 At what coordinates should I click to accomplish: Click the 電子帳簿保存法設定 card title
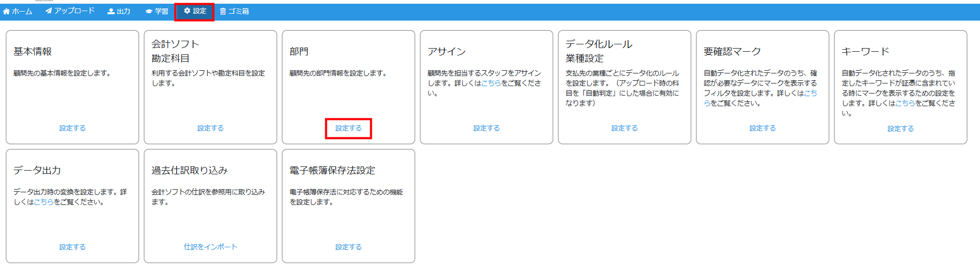[x=332, y=170]
